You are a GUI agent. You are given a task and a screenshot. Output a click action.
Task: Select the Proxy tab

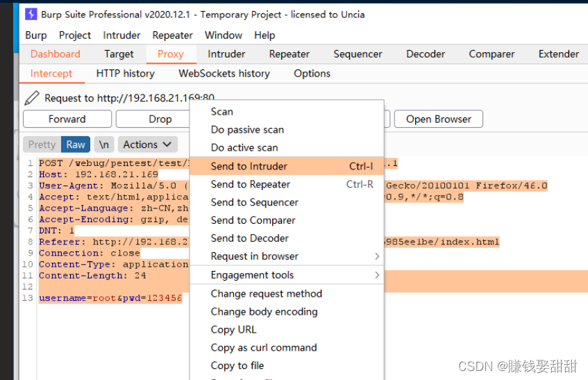coord(171,54)
